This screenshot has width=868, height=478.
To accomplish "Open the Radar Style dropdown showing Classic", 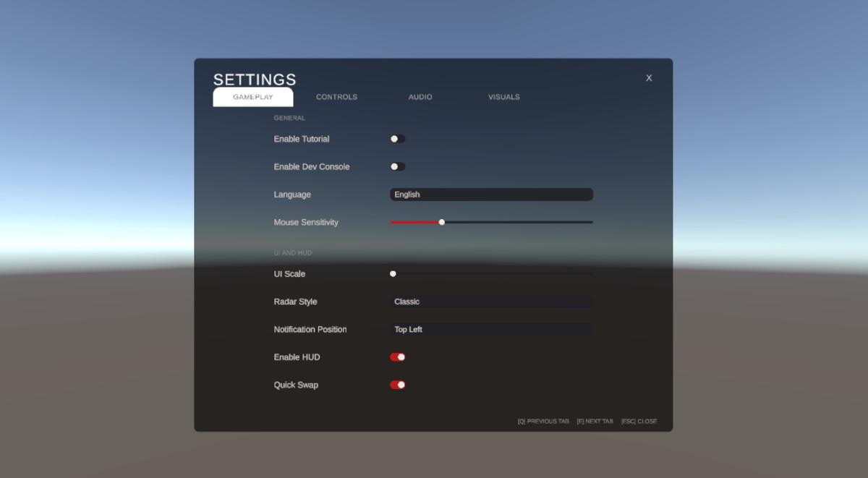I will [491, 302].
